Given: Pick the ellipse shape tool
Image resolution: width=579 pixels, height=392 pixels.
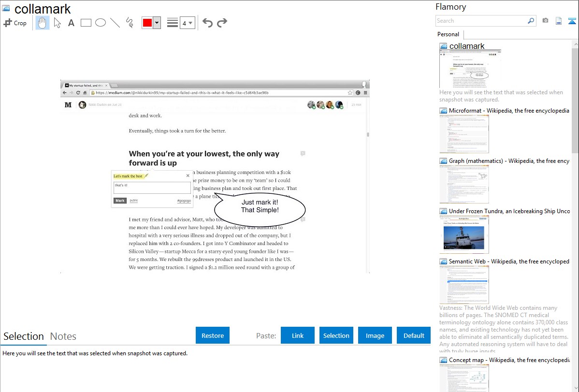Looking at the screenshot, I should tap(101, 23).
